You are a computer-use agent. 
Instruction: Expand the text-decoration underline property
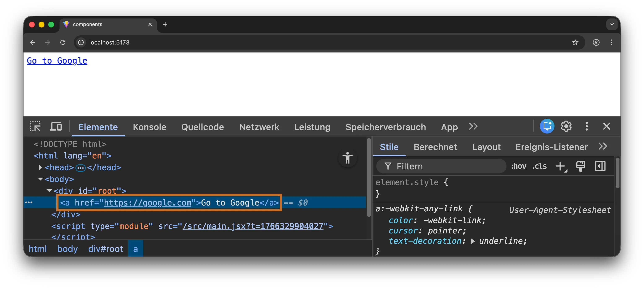click(473, 241)
